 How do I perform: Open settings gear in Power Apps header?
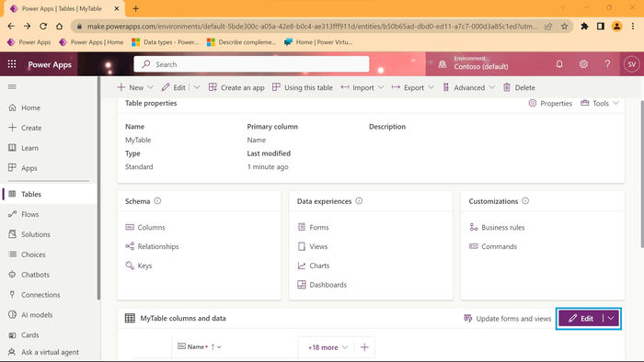pyautogui.click(x=583, y=64)
